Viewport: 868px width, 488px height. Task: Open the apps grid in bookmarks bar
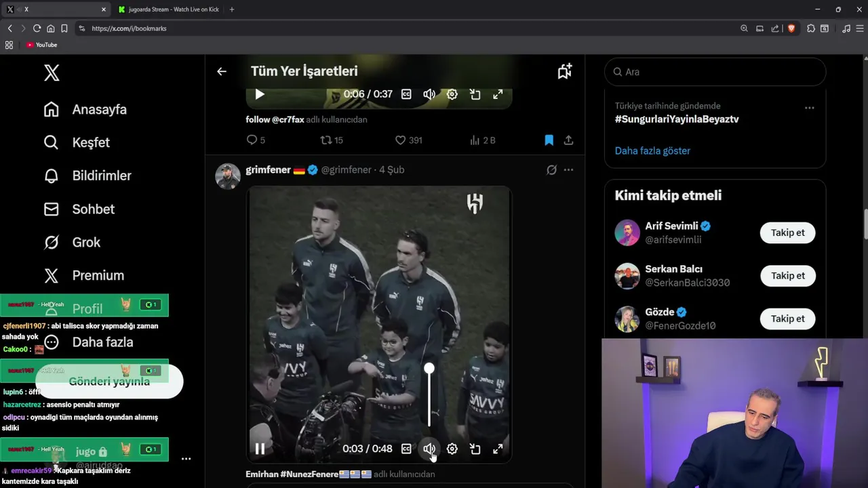coord(9,45)
